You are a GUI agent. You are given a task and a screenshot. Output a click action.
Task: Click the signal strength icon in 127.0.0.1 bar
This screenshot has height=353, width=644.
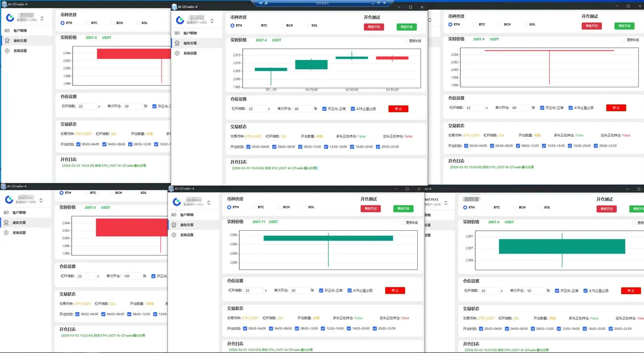(x=266, y=3)
